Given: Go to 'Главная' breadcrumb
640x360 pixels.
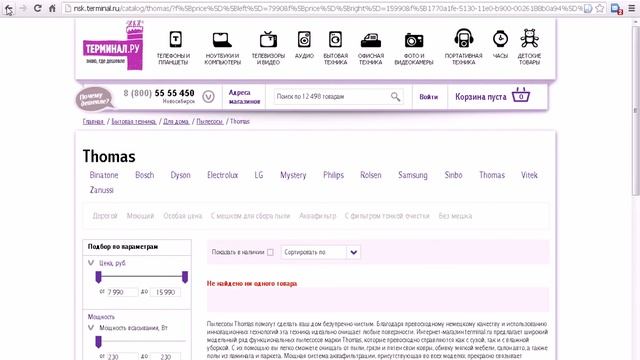Looking at the screenshot, I should click(93, 121).
